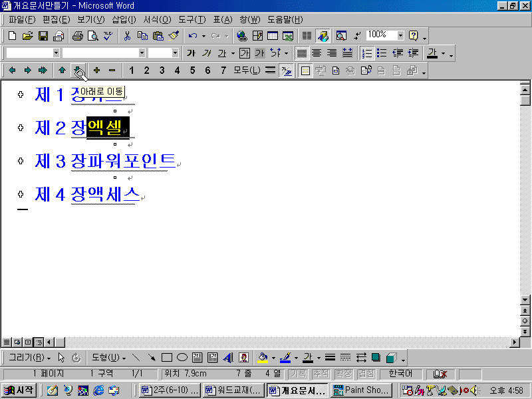Open underline style dropdown arrow
The image size is (532, 399).
click(233, 53)
